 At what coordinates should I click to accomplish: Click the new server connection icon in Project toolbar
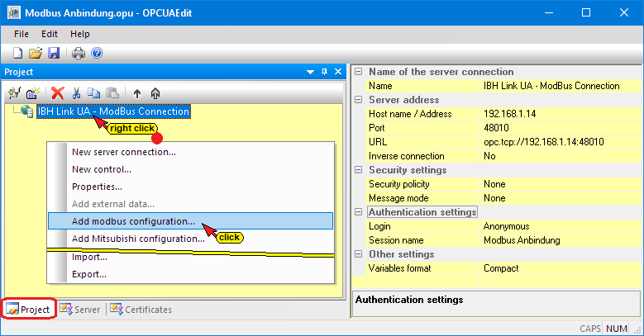click(14, 93)
